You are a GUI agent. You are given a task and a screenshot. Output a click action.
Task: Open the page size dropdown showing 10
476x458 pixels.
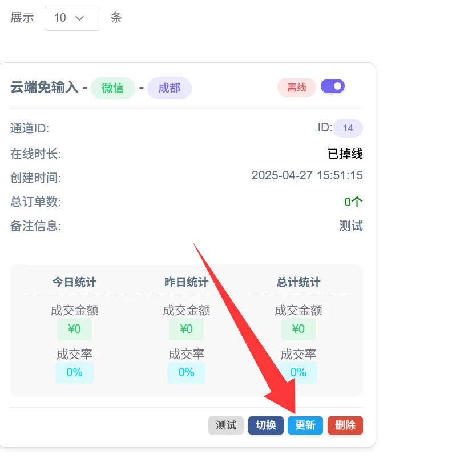tap(72, 18)
